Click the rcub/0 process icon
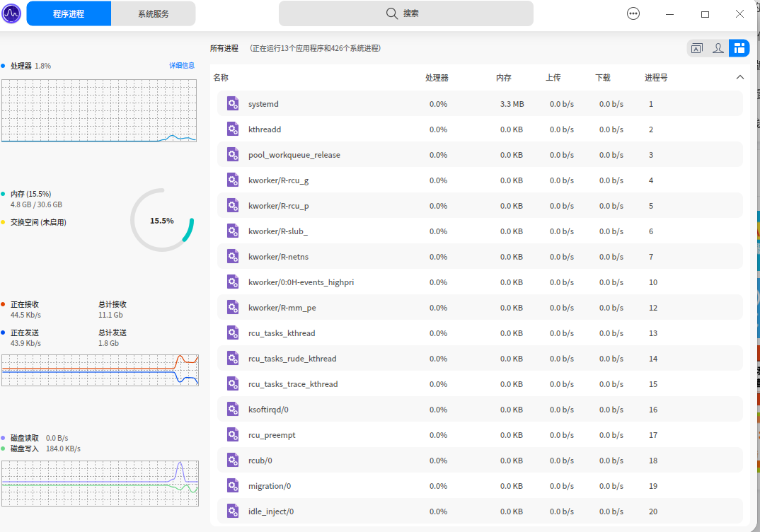The height and width of the screenshot is (532, 760). [x=233, y=461]
